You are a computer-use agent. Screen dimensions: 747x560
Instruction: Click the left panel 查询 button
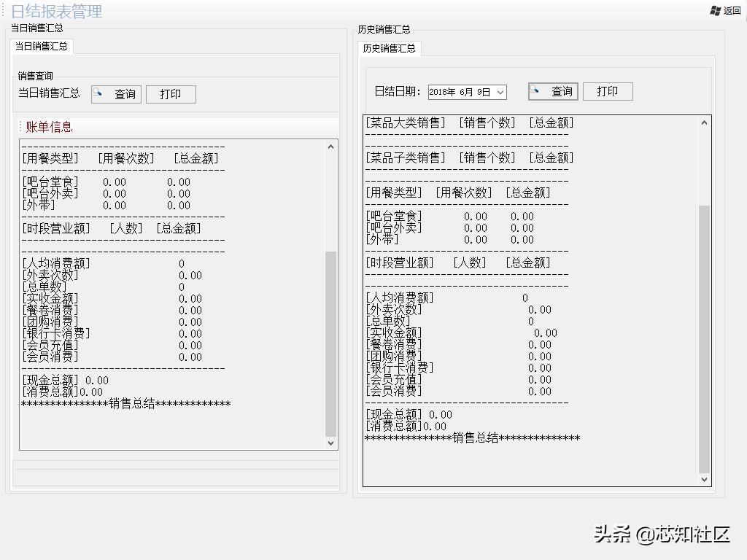coord(115,93)
